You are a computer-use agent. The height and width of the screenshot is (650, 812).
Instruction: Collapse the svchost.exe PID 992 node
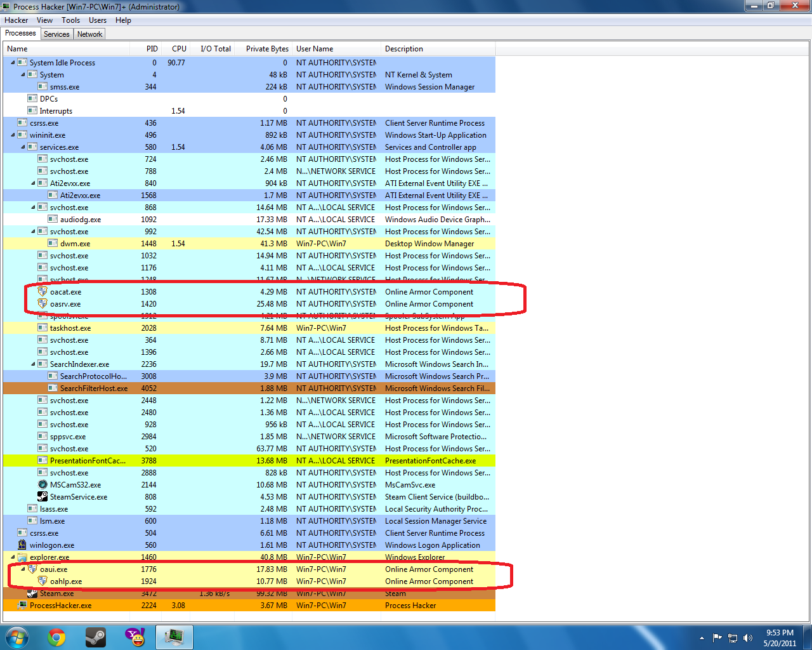coord(33,232)
